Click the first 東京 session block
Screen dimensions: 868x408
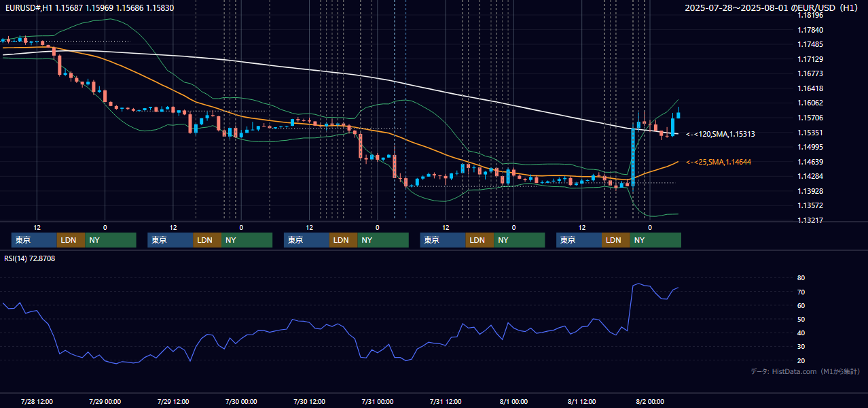(34, 240)
